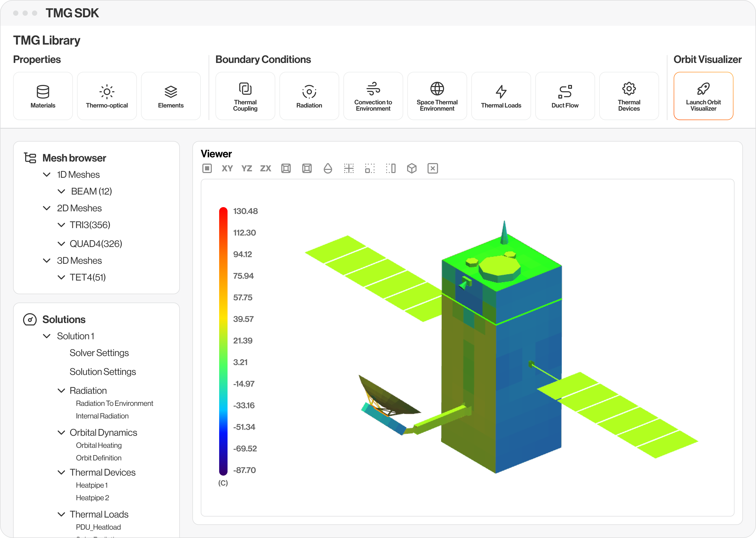
Task: Add a Thermal Coupling boundary condition
Action: [245, 96]
